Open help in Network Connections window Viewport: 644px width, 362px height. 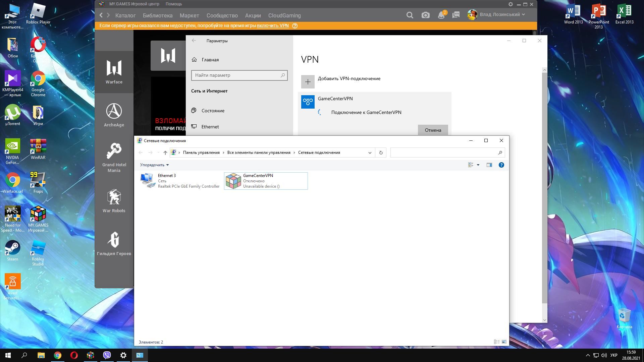point(501,165)
